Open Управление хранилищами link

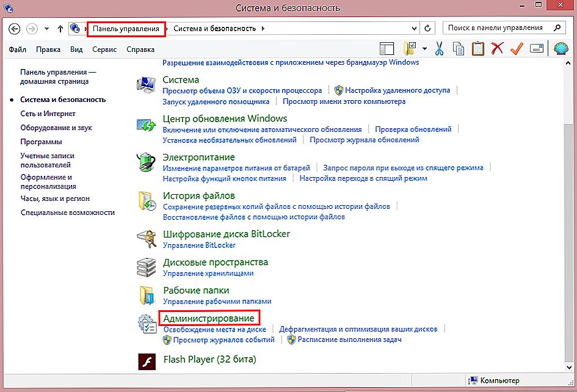pyautogui.click(x=208, y=274)
